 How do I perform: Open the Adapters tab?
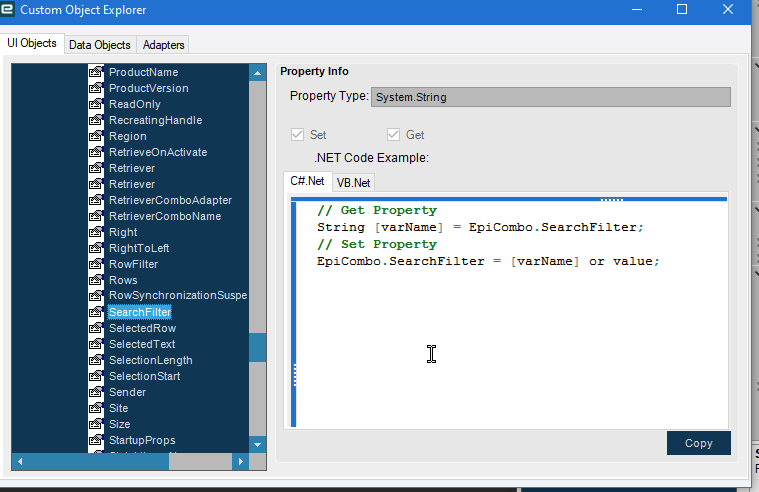(x=163, y=45)
